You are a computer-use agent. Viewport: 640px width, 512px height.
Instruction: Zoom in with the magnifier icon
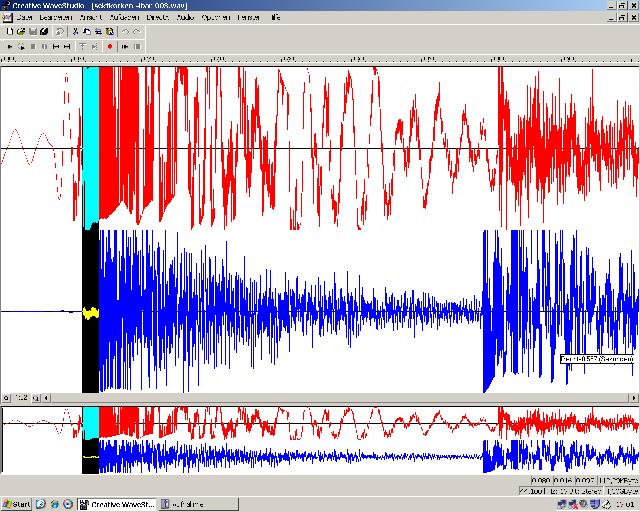point(36,398)
